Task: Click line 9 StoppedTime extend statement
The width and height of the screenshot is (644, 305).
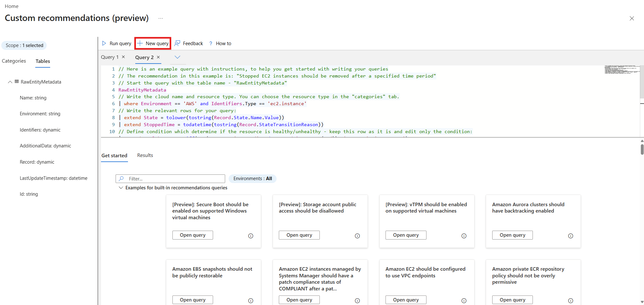Action: click(x=221, y=125)
